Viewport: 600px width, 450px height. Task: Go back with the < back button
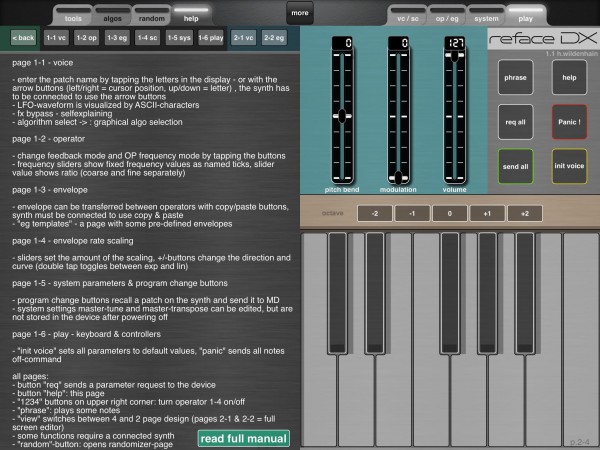pos(23,38)
